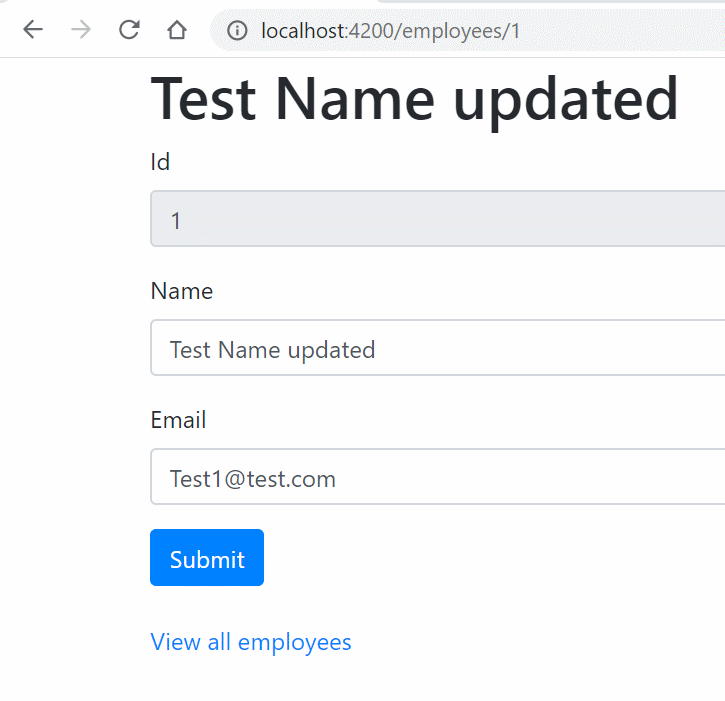The height and width of the screenshot is (701, 725).
Task: Open the browser home page icon
Action: point(177,30)
